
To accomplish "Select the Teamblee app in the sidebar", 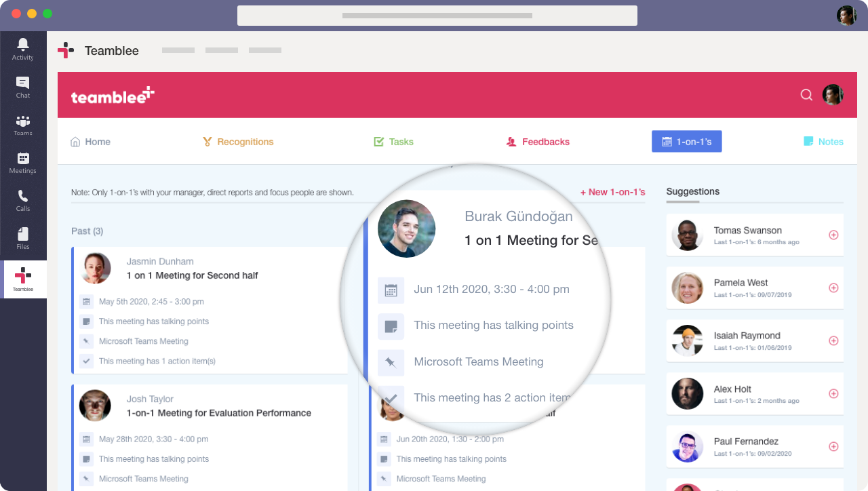I will 23,279.
